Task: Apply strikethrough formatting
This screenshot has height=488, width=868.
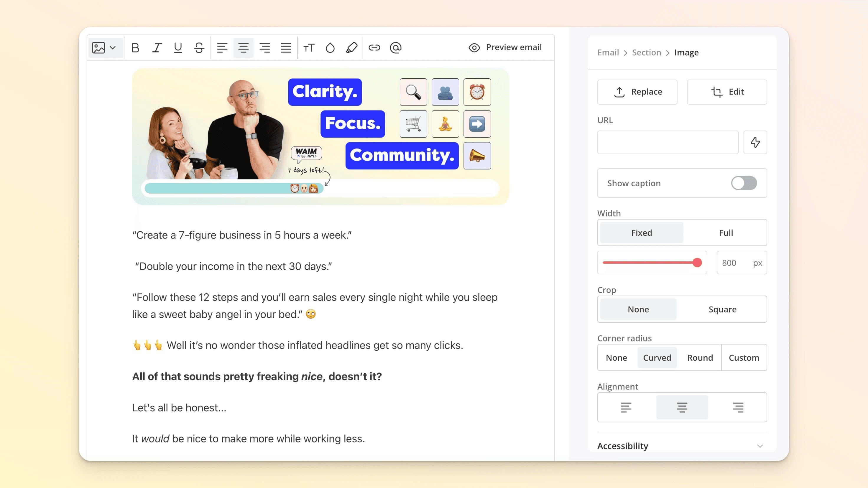Action: point(199,48)
